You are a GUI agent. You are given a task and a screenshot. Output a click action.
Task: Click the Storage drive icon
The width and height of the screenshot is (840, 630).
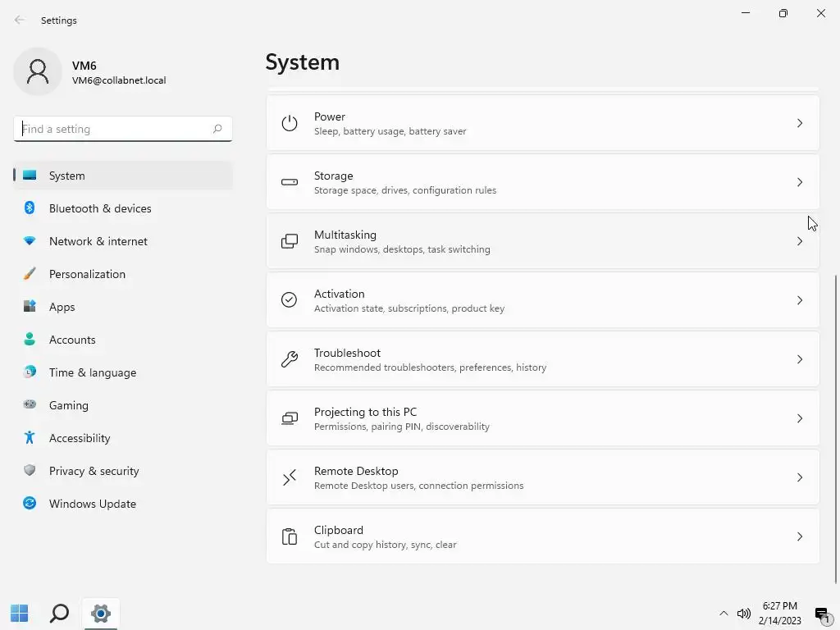point(289,182)
